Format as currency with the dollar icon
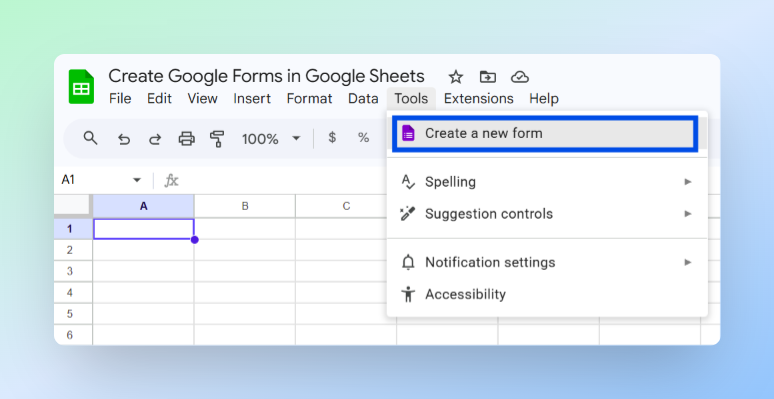The width and height of the screenshot is (774, 399). point(332,138)
